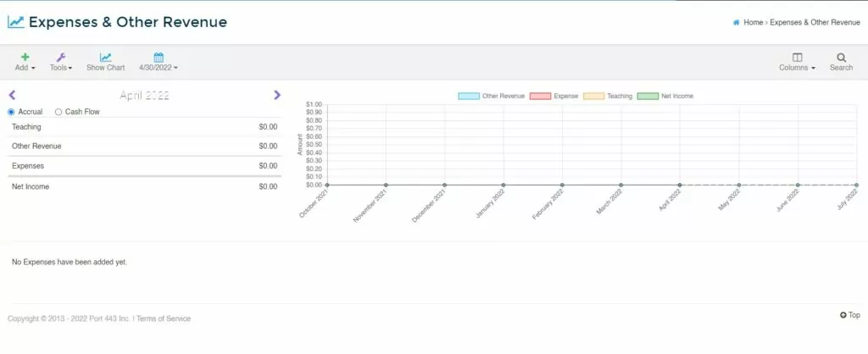
Task: Click the chart icon beside page title
Action: [x=15, y=22]
